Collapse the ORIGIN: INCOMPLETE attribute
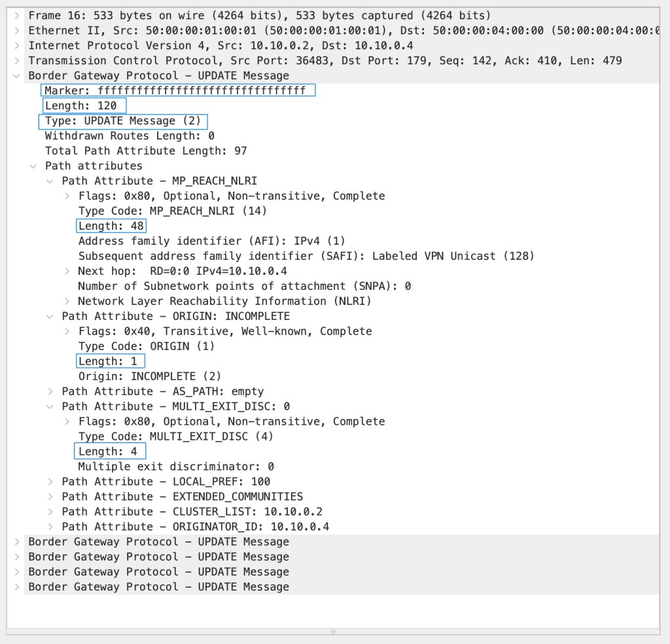 coord(50,316)
